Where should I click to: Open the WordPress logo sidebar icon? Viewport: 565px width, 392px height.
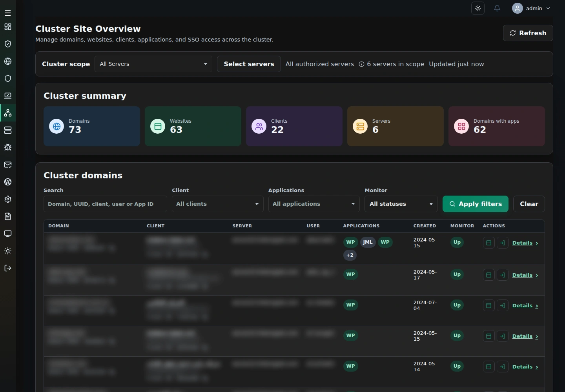(x=8, y=182)
